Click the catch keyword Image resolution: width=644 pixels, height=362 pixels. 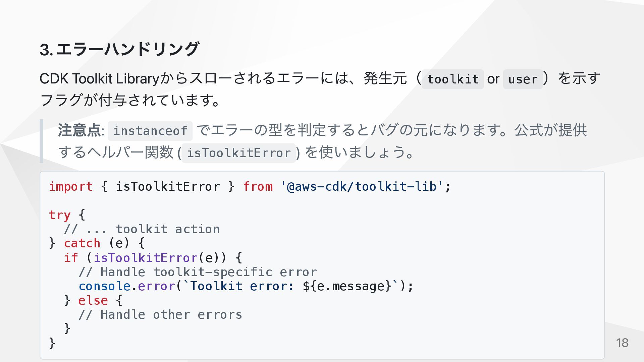82,243
